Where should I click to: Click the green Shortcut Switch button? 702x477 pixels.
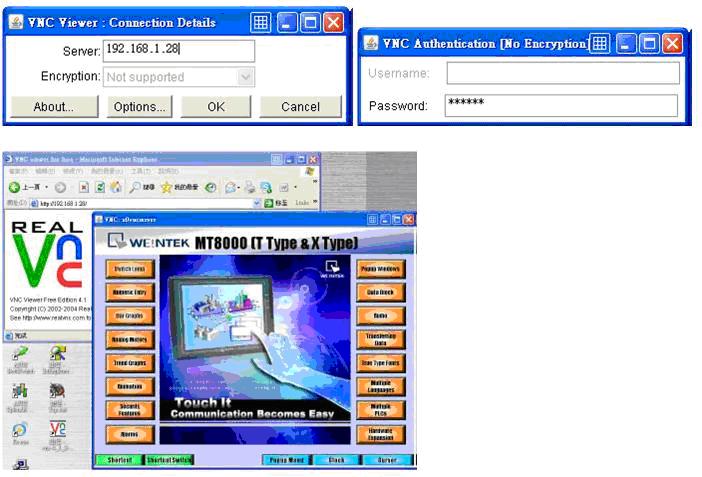169,460
